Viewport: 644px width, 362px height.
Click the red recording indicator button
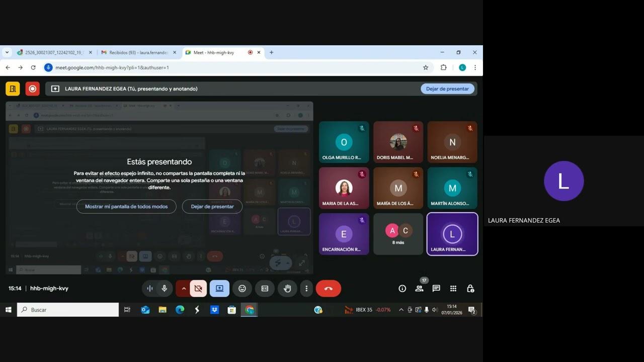coord(33,88)
